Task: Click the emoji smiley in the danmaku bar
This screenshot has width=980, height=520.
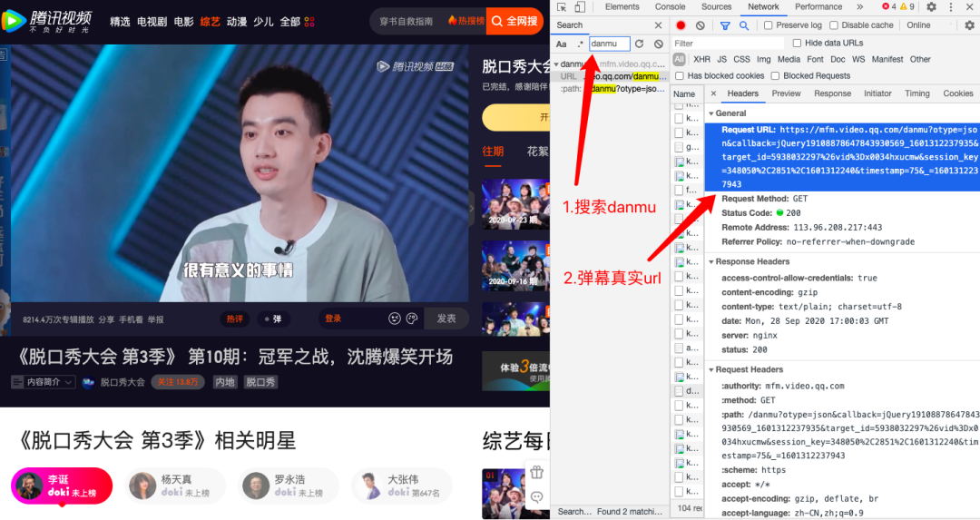Action: point(395,319)
